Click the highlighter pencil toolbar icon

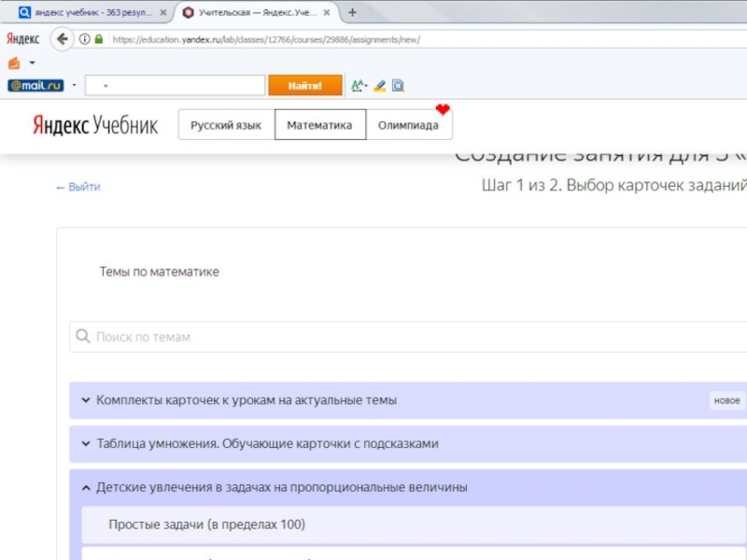pyautogui.click(x=380, y=86)
